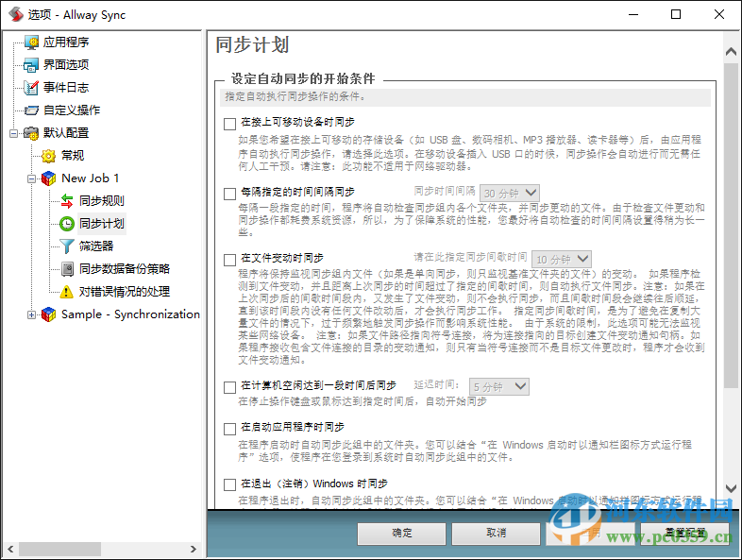Screen dimensions: 742x560
Task: Click the vertical scrollbar up arrow
Action: 731,51
